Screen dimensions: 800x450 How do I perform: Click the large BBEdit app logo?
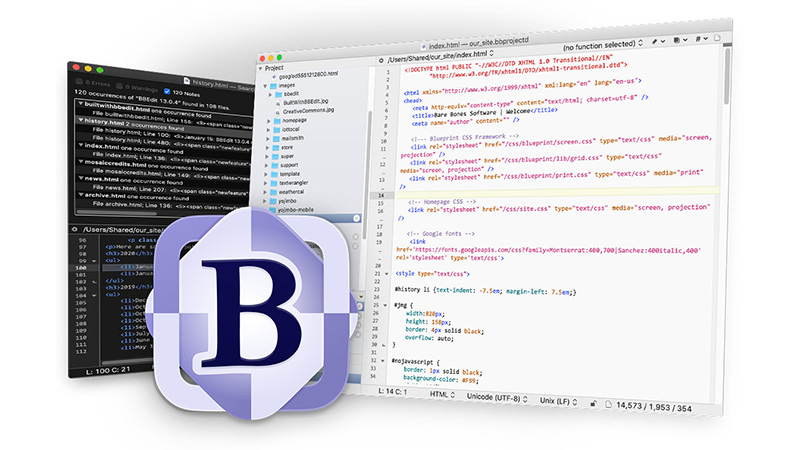(x=251, y=313)
